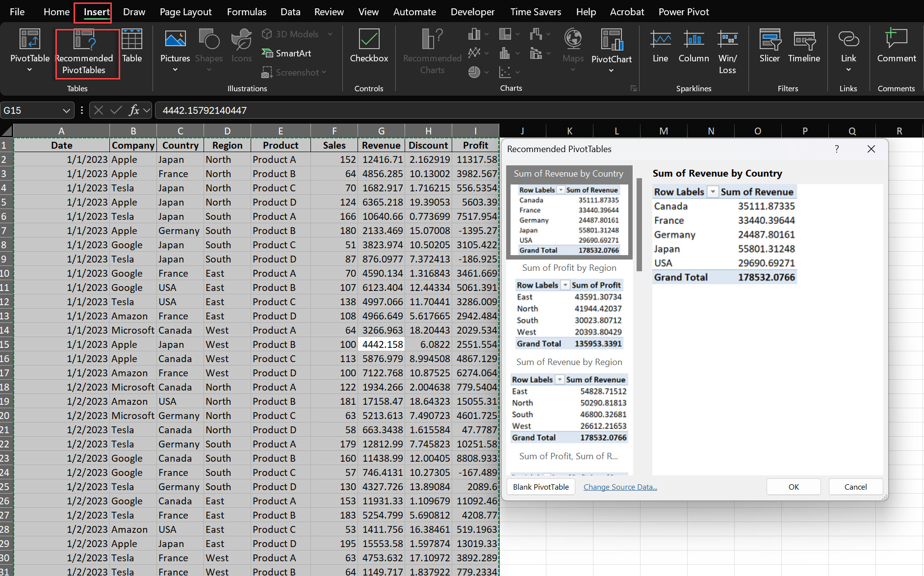Image resolution: width=924 pixels, height=576 pixels.
Task: Click the formula bar value field
Action: pyautogui.click(x=539, y=110)
